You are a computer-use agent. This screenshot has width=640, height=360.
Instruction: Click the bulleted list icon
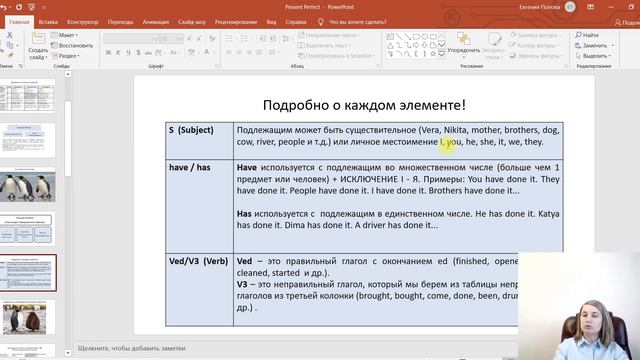230,39
